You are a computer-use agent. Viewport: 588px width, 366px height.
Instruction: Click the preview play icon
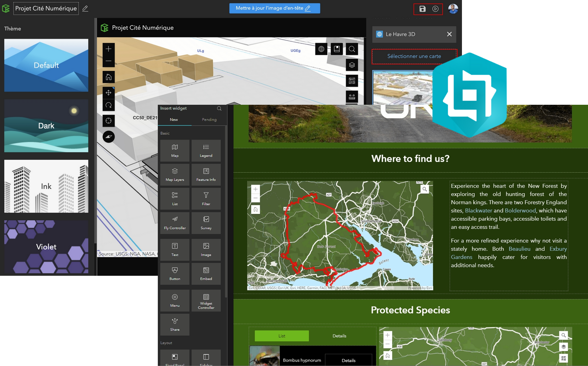click(x=435, y=9)
